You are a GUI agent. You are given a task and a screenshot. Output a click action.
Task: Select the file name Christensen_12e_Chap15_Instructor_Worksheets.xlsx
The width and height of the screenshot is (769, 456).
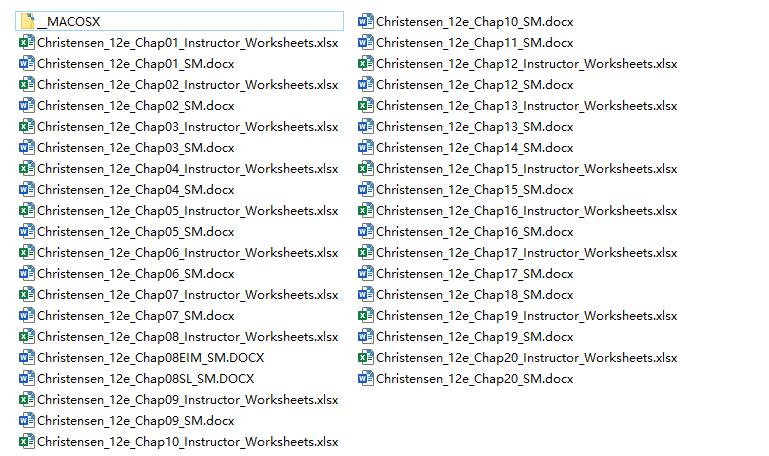(x=527, y=169)
